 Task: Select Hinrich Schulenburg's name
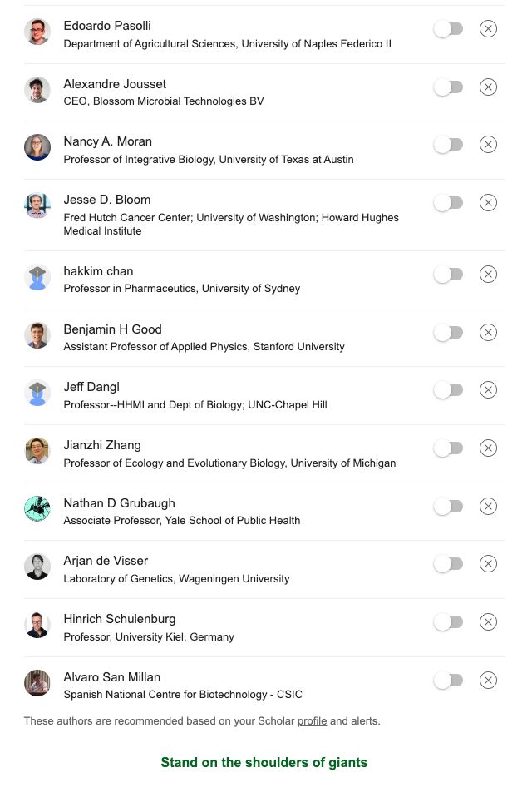[x=119, y=619]
